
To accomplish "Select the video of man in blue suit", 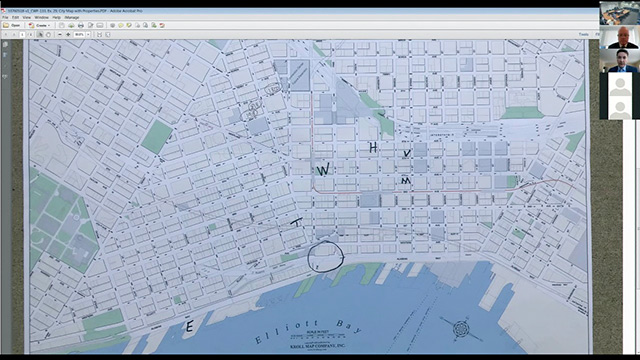I will tap(619, 61).
